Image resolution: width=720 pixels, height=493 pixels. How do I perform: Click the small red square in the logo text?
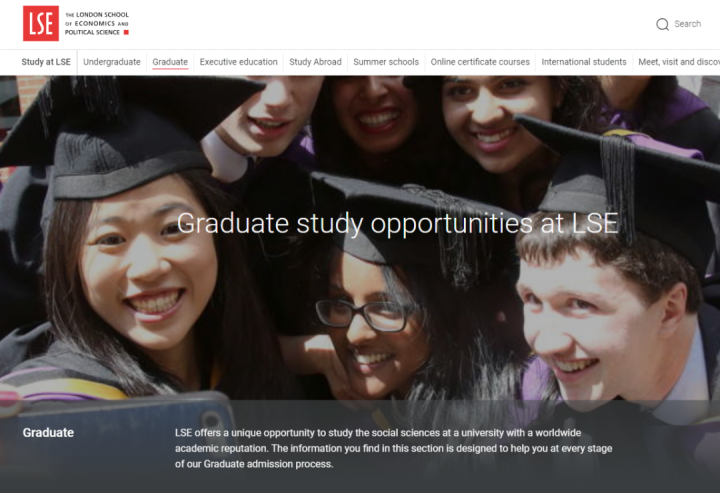point(126,32)
